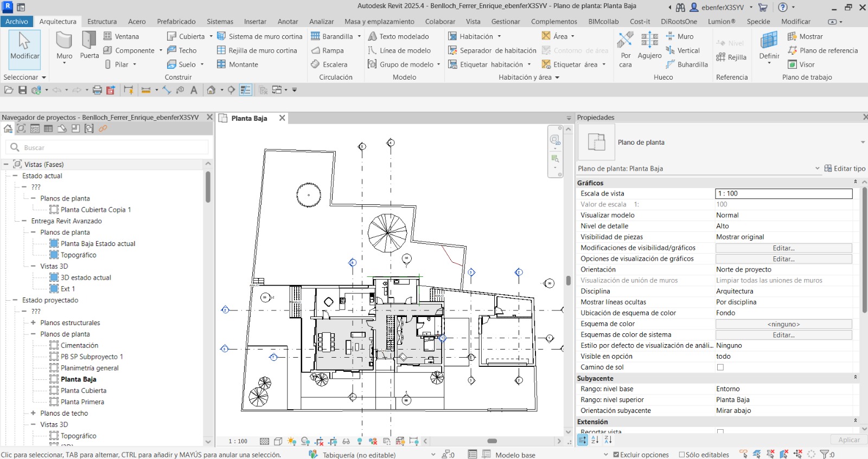The height and width of the screenshot is (459, 868).
Task: Toggle the Recortar vista checkbox
Action: 720,432
